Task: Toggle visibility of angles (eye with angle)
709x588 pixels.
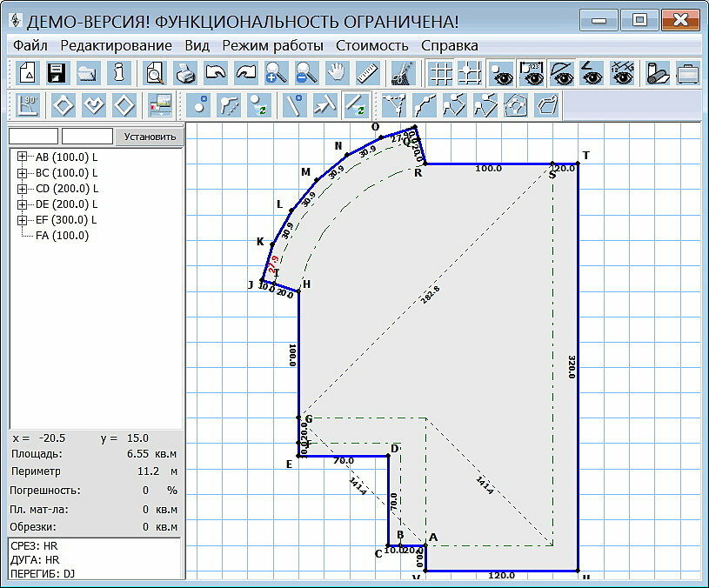Action: pos(592,73)
